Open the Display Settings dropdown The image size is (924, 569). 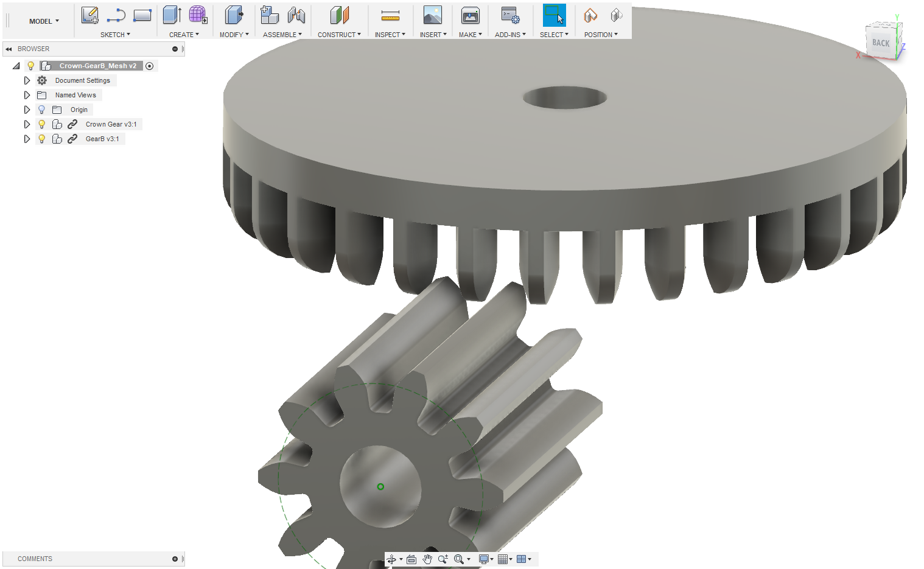[483, 559]
